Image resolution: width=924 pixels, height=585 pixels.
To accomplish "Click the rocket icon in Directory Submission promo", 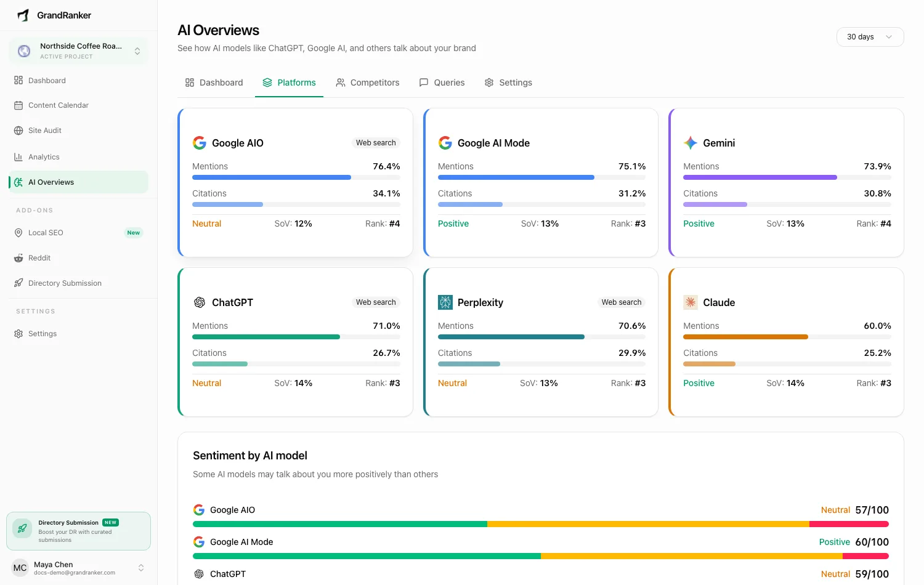I will (22, 528).
